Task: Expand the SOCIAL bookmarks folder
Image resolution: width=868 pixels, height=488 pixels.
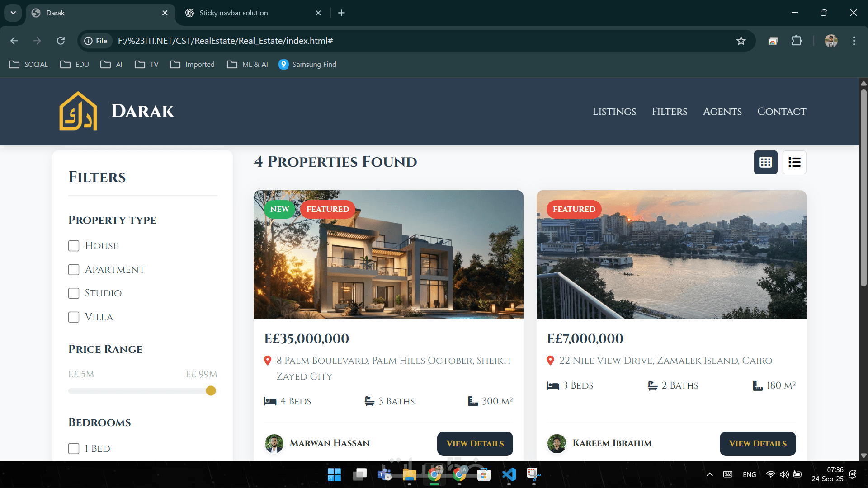Action: [x=28, y=64]
